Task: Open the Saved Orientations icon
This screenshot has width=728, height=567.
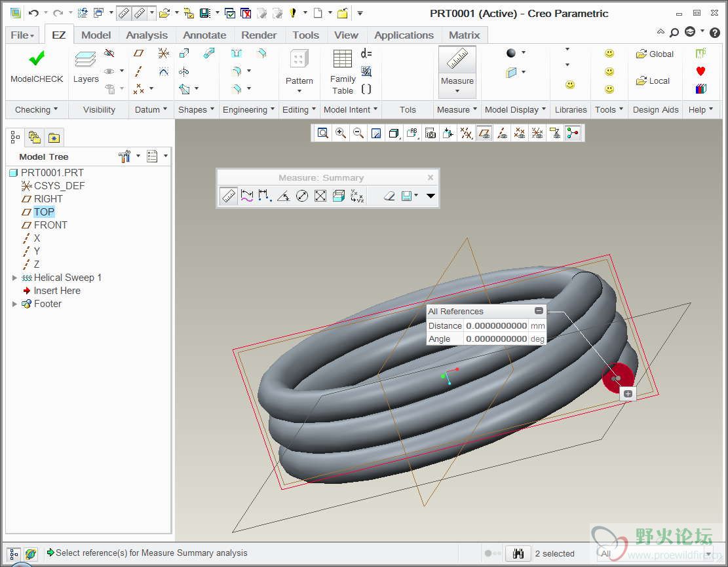Action: 412,134
